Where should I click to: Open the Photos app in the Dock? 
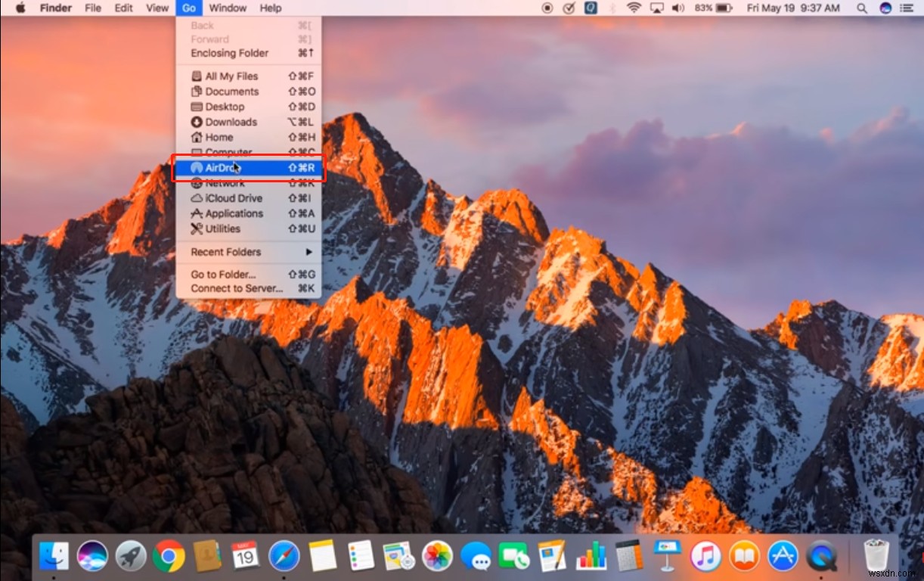(437, 556)
